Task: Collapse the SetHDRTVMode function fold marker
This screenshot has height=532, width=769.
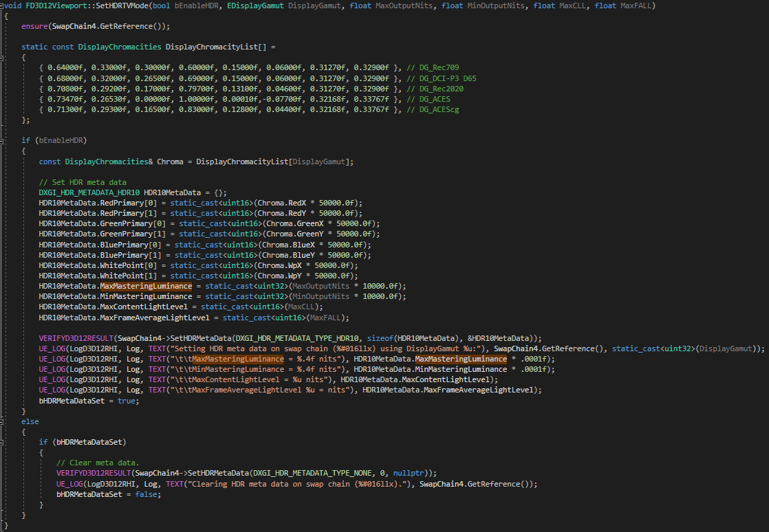Action: click(3, 6)
